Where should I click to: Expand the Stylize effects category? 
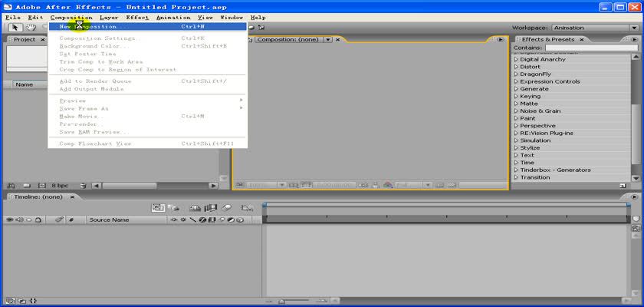pyautogui.click(x=517, y=147)
